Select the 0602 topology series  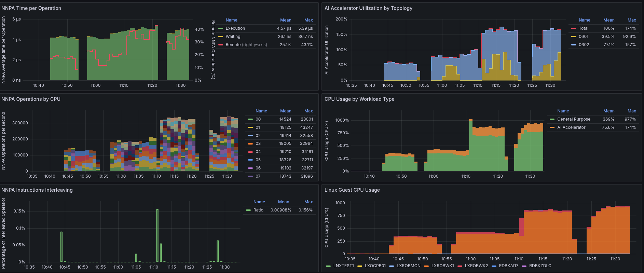[x=584, y=45]
